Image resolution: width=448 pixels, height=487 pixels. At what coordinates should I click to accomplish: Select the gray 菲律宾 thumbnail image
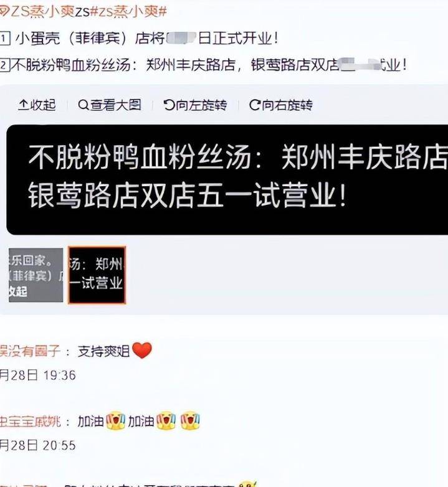(36, 275)
